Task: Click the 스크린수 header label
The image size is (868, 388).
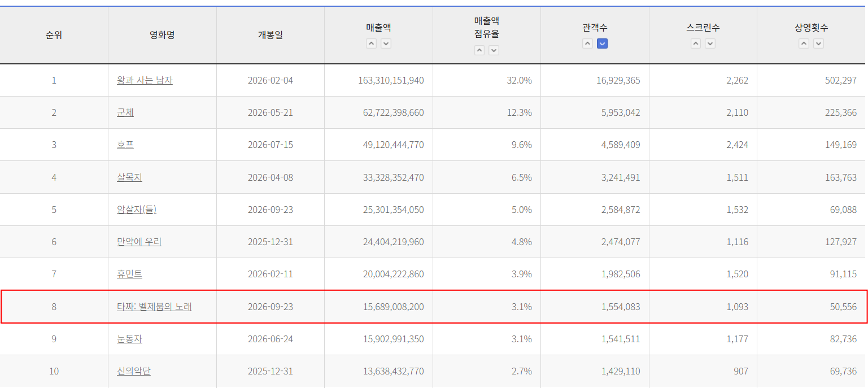Action: pos(703,28)
